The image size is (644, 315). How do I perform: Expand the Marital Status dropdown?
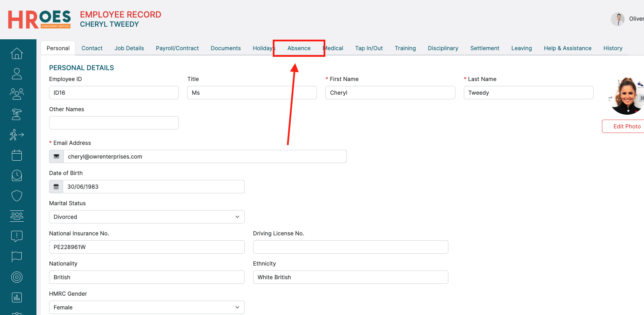[x=147, y=217]
